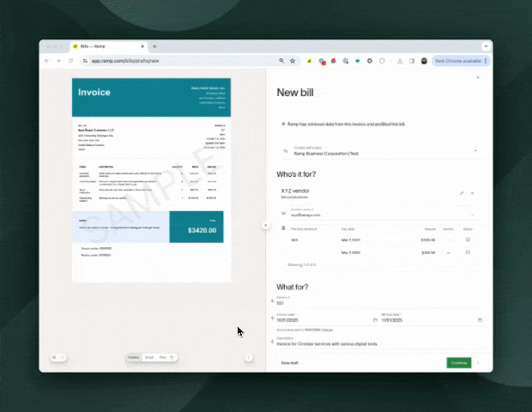Collapse the XYZ vendor section chevron
The image size is (532, 412).
pos(472,193)
